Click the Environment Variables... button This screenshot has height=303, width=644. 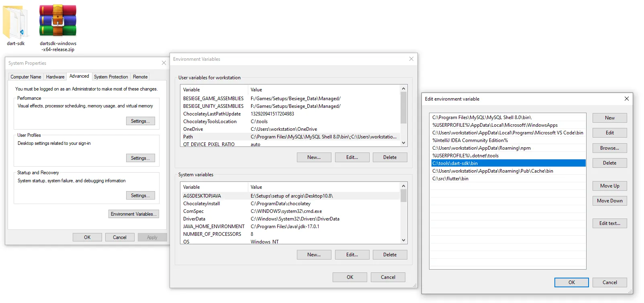tap(134, 214)
